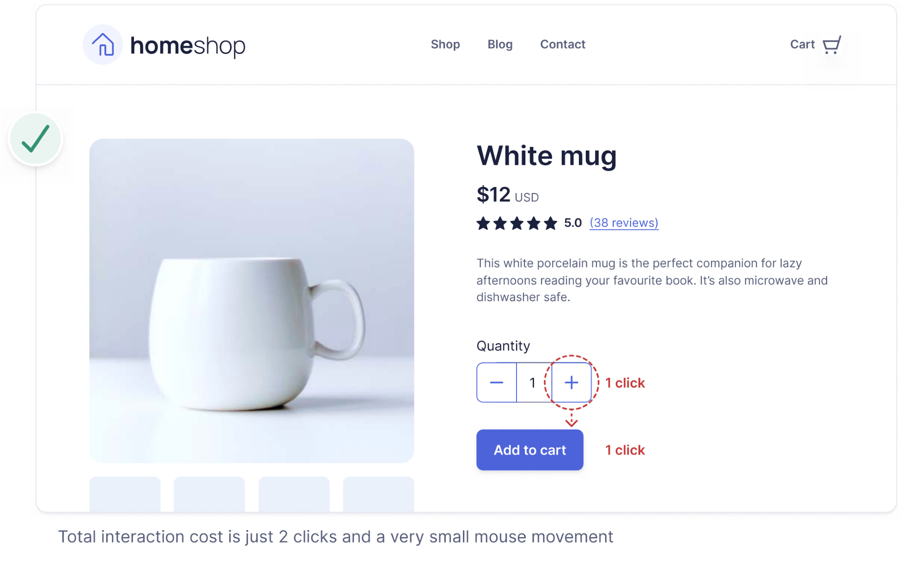Open the Contact page
Image resolution: width=924 pixels, height=573 pixels.
coord(563,44)
